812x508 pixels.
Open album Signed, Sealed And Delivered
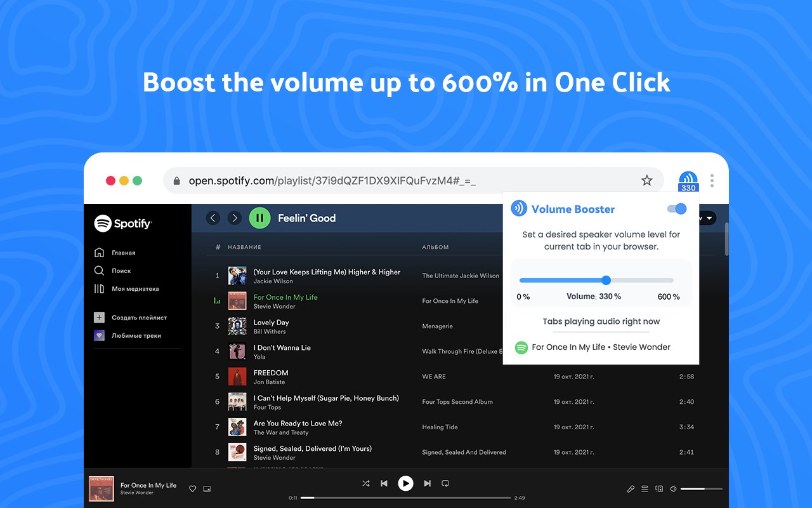[x=464, y=452]
